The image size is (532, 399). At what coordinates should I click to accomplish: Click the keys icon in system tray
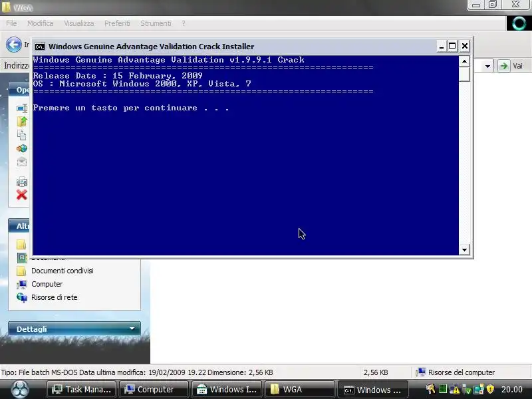[x=430, y=389]
